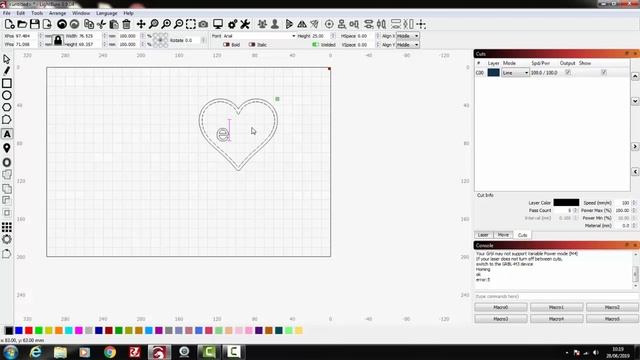This screenshot has width=640, height=360.
Task: Click the Paste clipboard icon
Action: coord(114,24)
